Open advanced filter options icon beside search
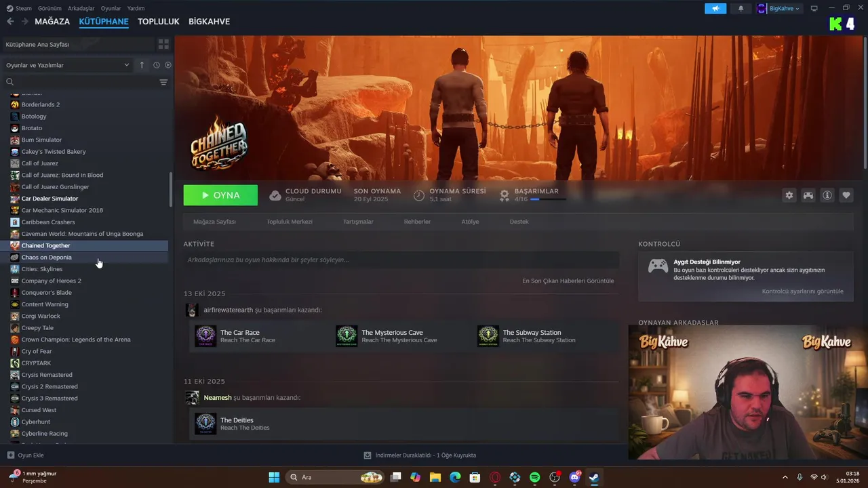The width and height of the screenshot is (868, 488). tap(163, 82)
